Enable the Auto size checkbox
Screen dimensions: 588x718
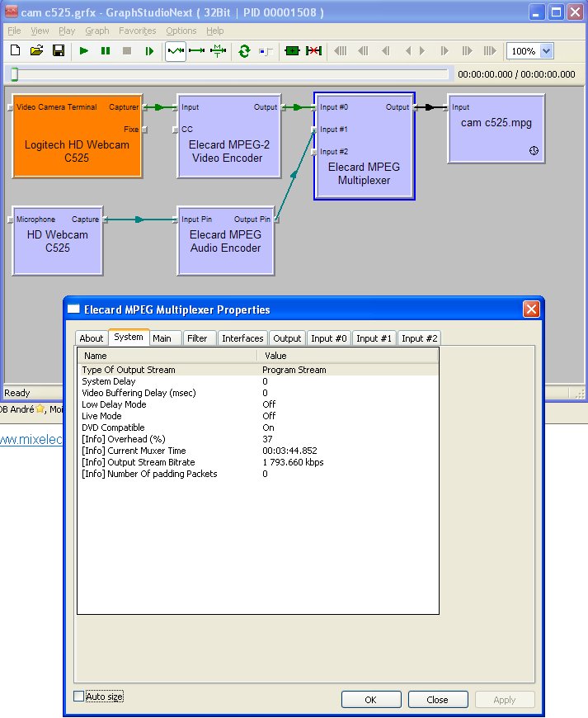[78, 697]
